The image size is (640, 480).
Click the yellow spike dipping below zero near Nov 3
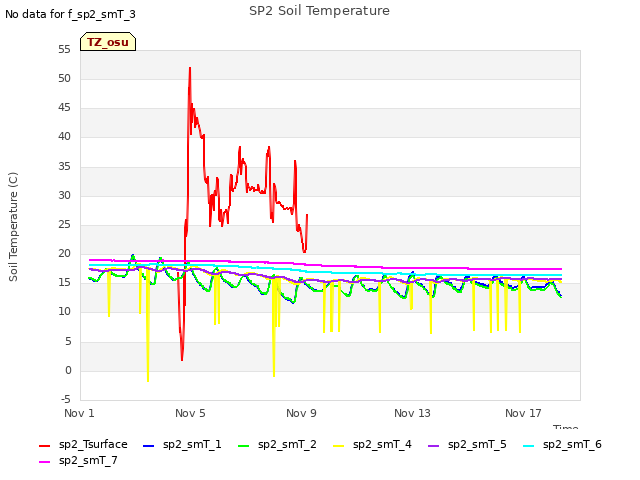coord(148,380)
